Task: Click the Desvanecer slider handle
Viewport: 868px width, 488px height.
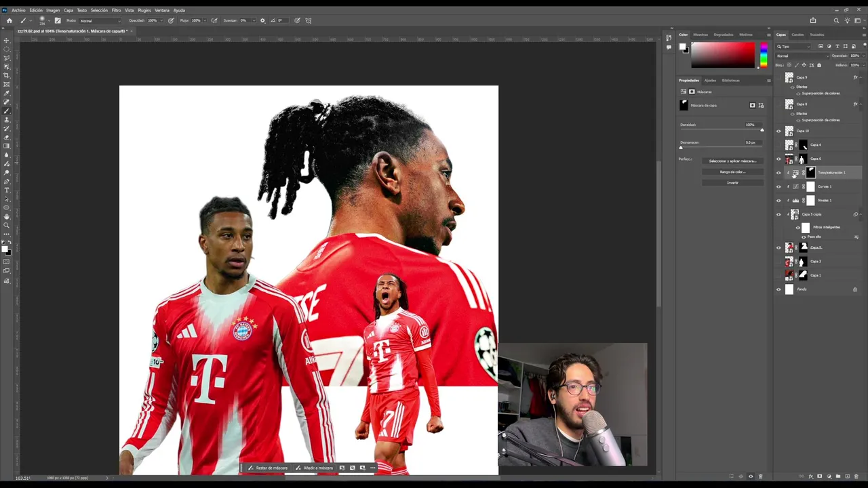Action: 681,148
